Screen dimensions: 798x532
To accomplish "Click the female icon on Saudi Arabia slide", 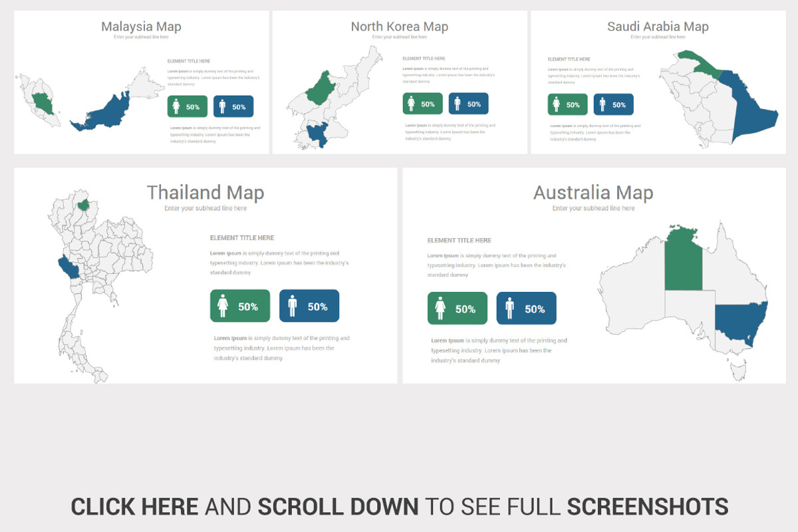I will point(557,104).
